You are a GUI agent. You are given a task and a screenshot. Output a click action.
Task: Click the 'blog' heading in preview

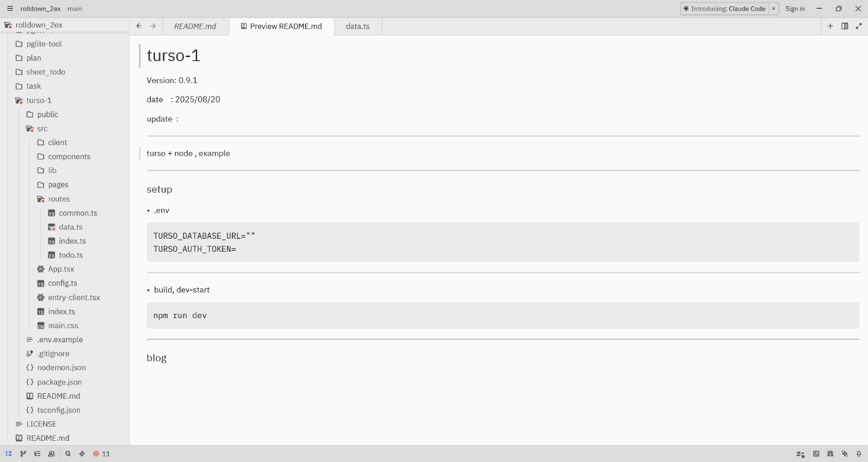157,358
